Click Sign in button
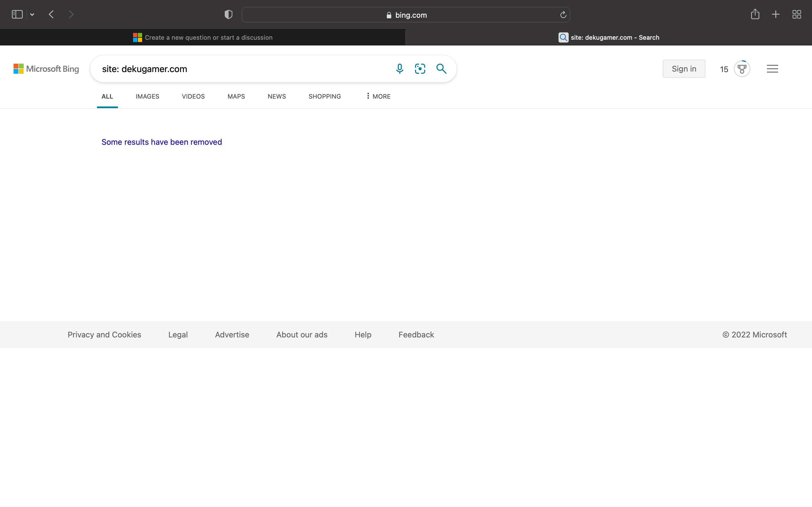 pos(683,68)
